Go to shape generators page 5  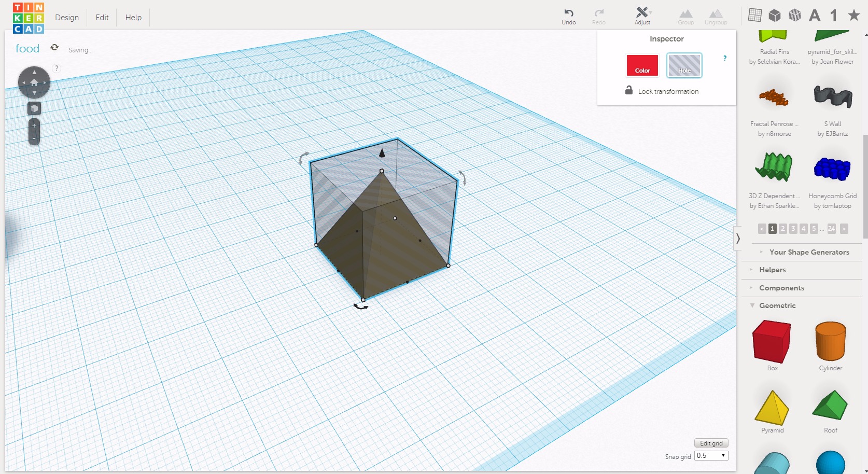(814, 229)
